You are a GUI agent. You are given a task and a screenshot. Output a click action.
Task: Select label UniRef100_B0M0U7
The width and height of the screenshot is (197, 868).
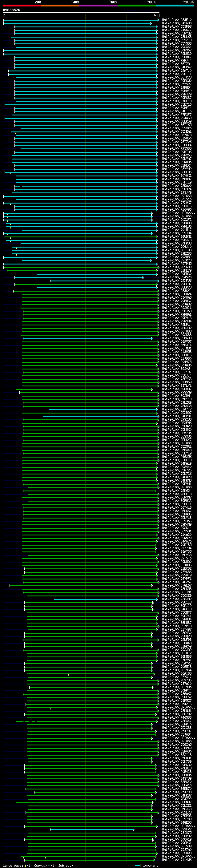coord(177,389)
